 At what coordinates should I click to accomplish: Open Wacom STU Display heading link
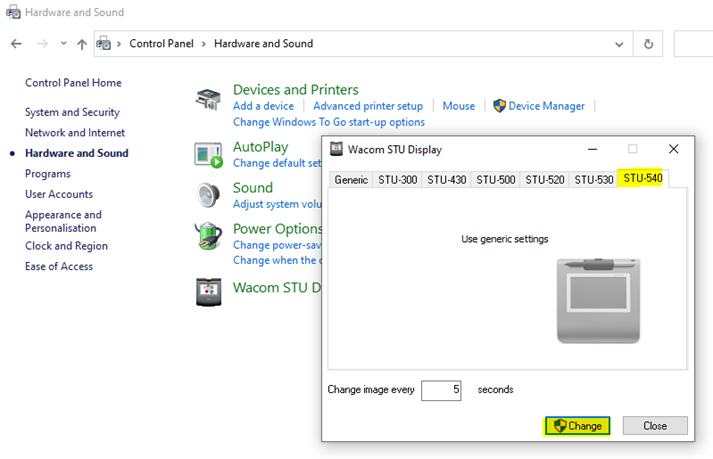277,288
